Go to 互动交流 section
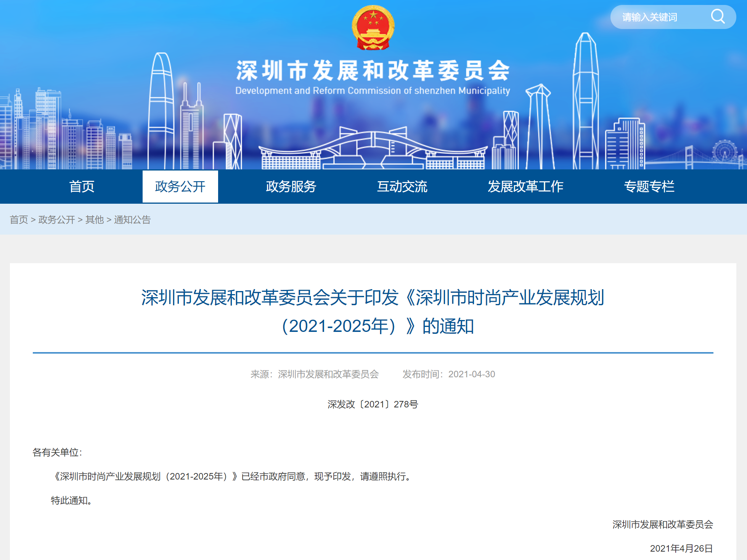The height and width of the screenshot is (560, 747). (x=402, y=187)
